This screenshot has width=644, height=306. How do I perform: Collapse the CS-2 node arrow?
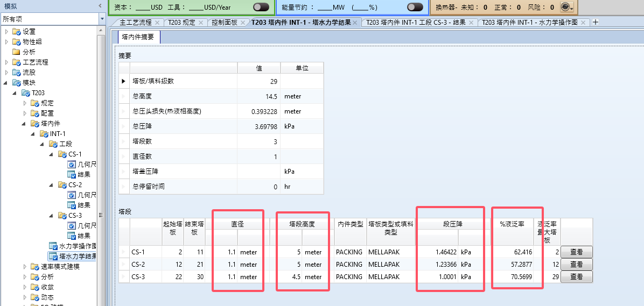click(52, 185)
